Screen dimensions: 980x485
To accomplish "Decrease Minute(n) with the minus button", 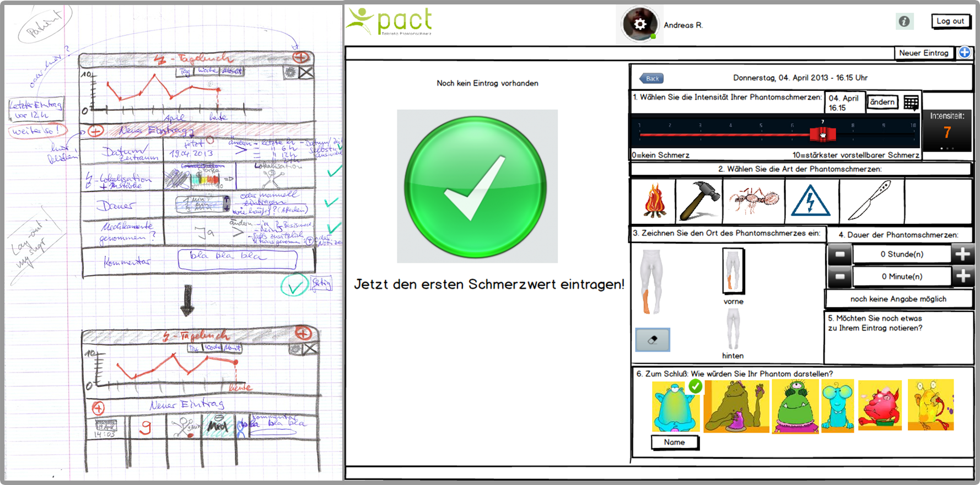I will pos(839,277).
